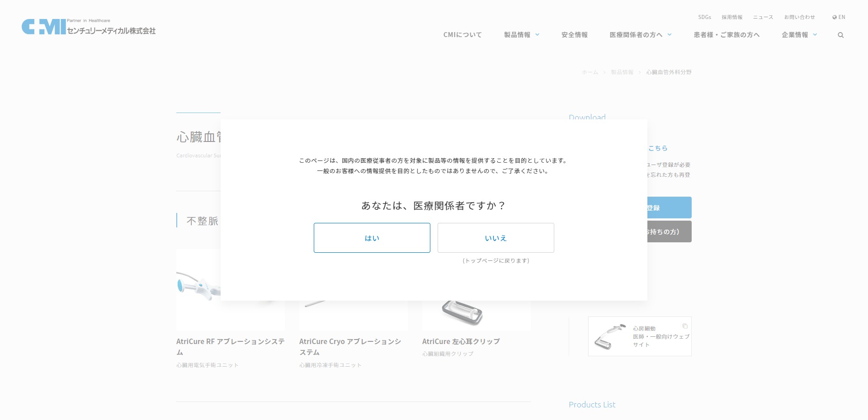Open the 企業情報 menu label
Image resolution: width=868 pixels, height=420 pixels.
coord(795,35)
